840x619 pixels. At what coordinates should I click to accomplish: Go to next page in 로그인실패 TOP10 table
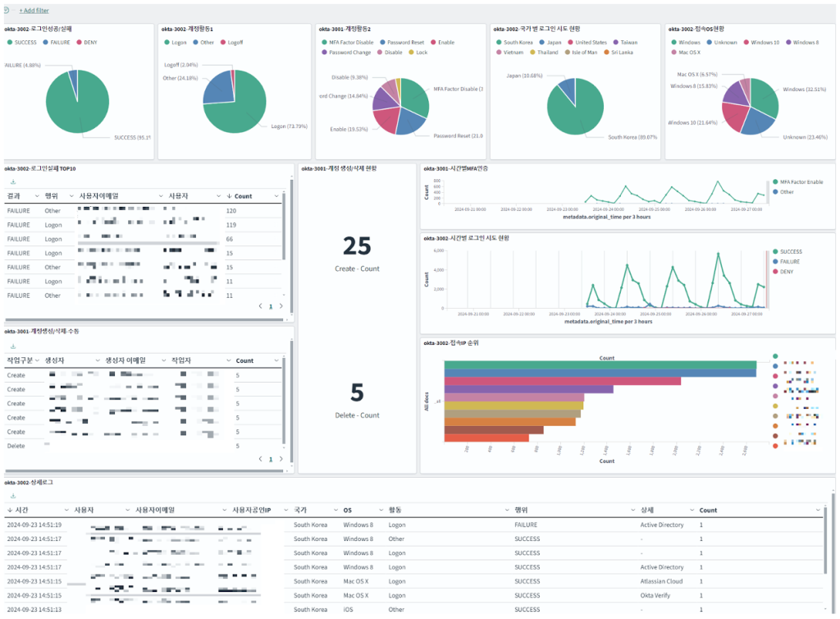[x=281, y=306]
